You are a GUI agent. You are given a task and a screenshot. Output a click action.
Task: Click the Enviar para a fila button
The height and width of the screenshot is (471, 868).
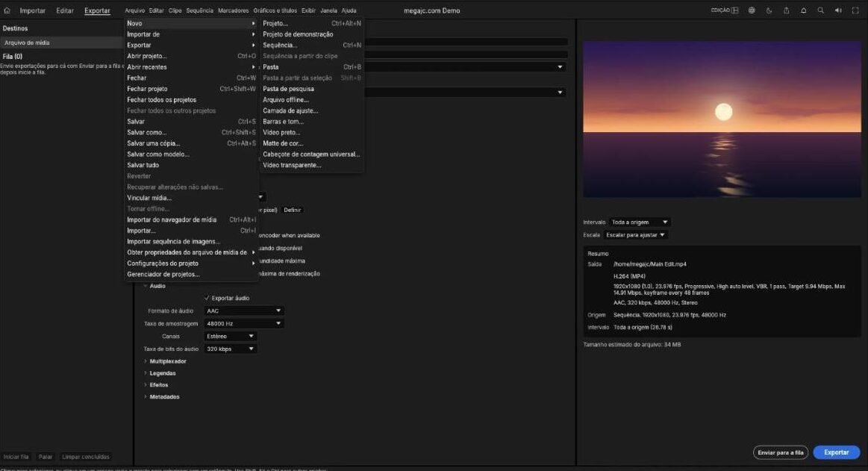coord(781,452)
